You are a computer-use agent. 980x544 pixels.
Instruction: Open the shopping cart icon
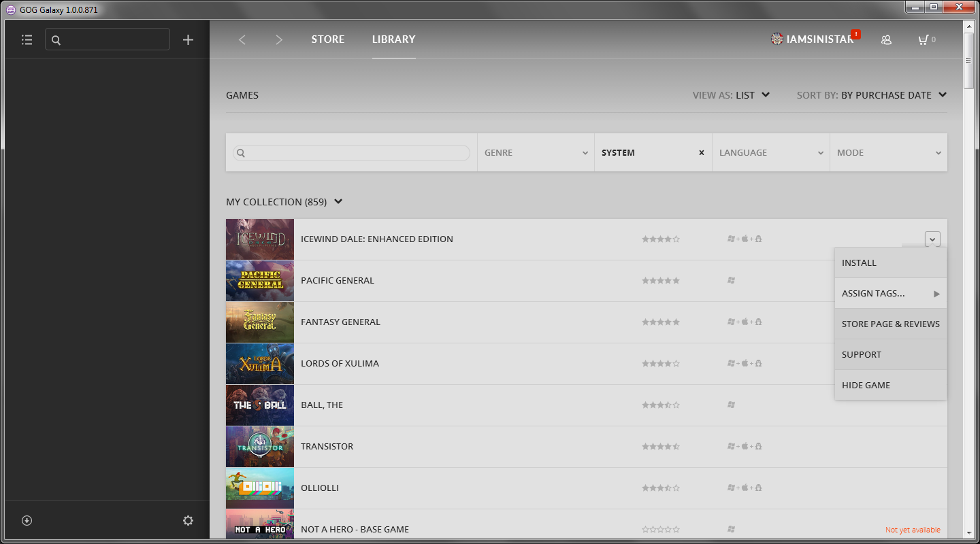(x=923, y=39)
